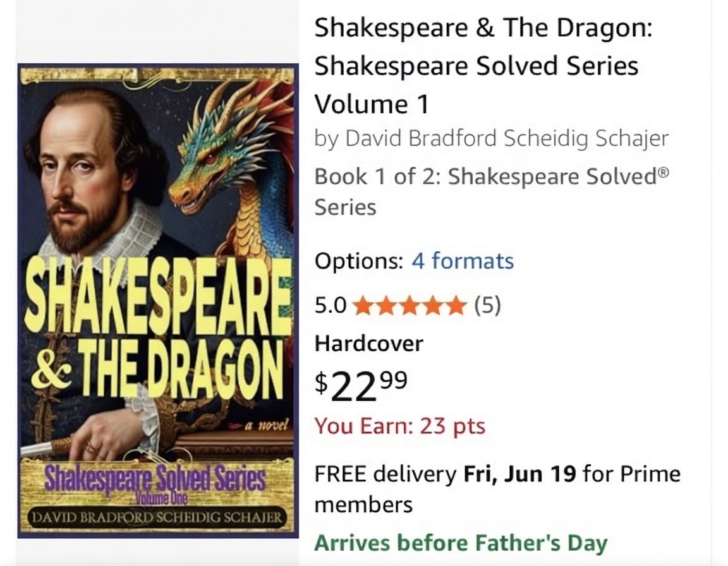Viewport: 728px width, 566px height.
Task: Click the Volume 1 title line
Action: (x=372, y=104)
